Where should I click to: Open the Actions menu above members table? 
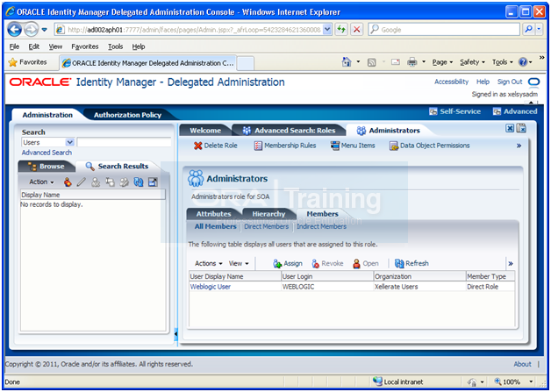click(209, 263)
